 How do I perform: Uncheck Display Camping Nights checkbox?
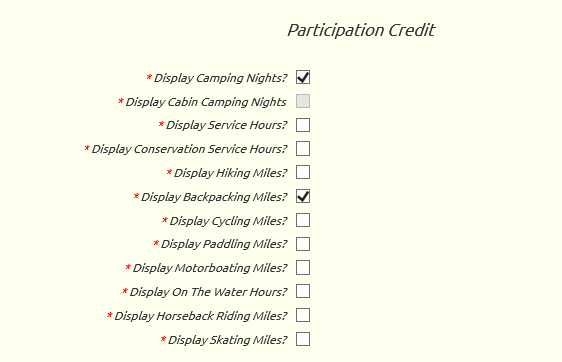point(303,77)
